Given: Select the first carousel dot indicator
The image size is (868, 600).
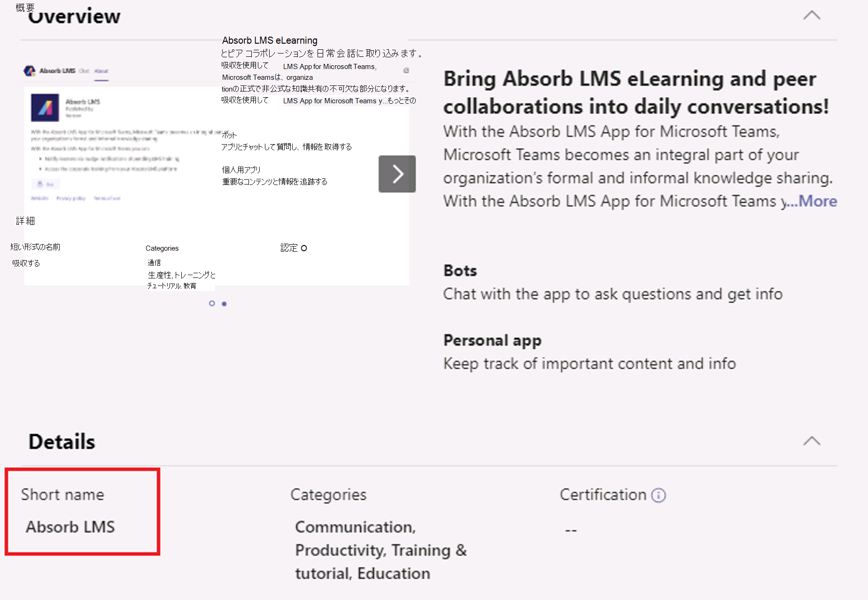Looking at the screenshot, I should [x=212, y=304].
